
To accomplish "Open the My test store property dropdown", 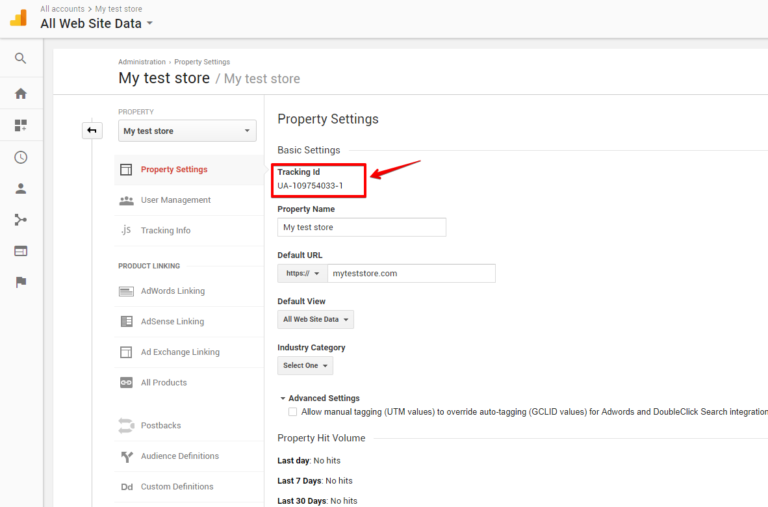I will [187, 131].
